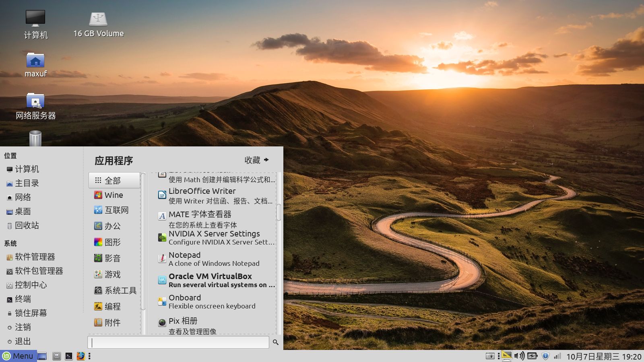Click 锁住屏幕 to lock the screen
Viewport: 644px width, 362px height.
click(29, 313)
